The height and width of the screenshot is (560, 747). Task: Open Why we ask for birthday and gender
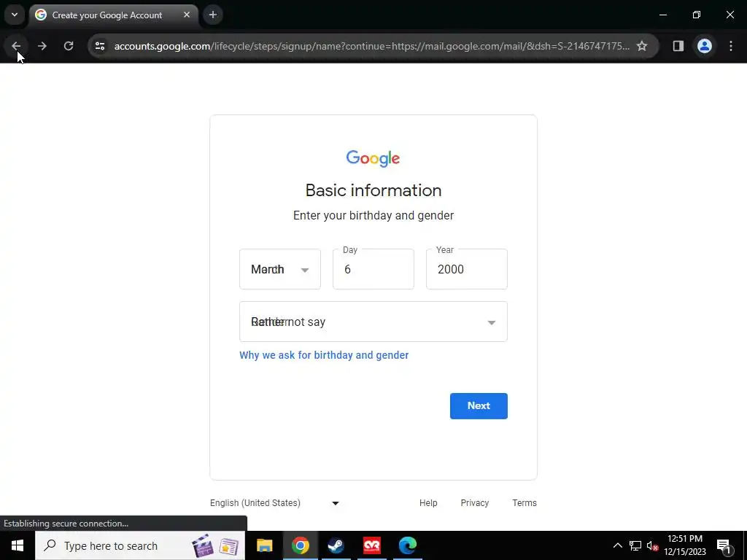(x=324, y=355)
